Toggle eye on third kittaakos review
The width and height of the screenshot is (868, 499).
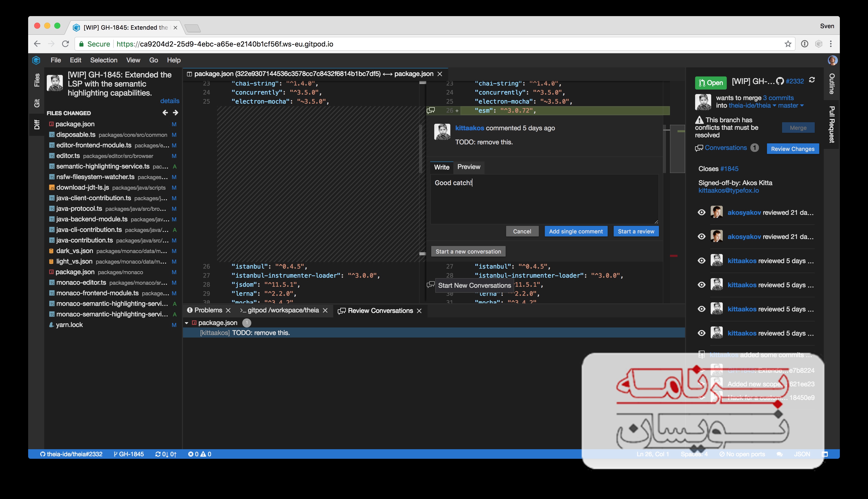pos(701,309)
